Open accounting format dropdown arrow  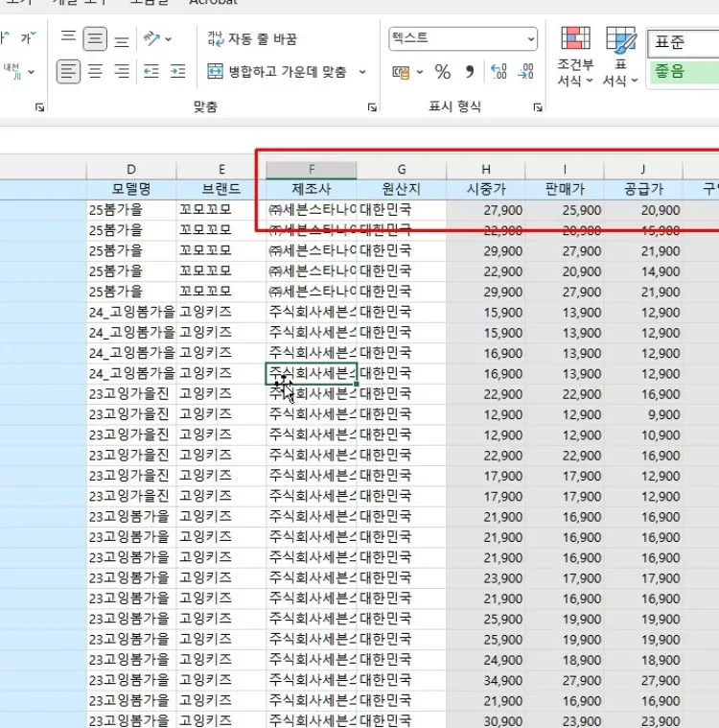pos(420,72)
